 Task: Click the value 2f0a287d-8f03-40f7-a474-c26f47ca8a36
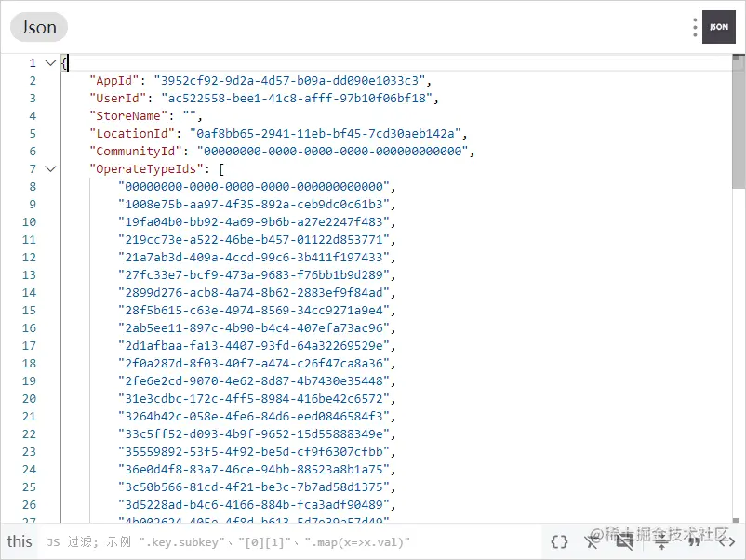pos(254,364)
